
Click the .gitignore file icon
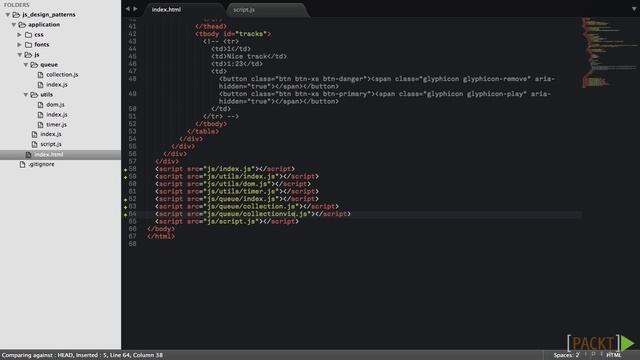tap(22, 164)
